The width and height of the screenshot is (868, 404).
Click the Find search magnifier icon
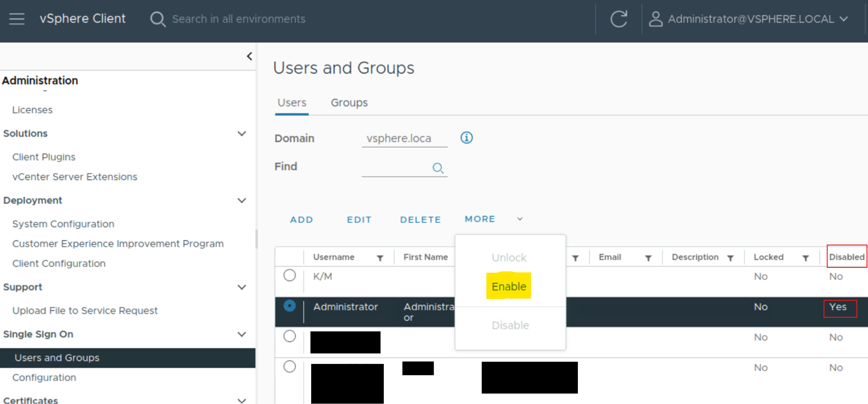coord(438,168)
